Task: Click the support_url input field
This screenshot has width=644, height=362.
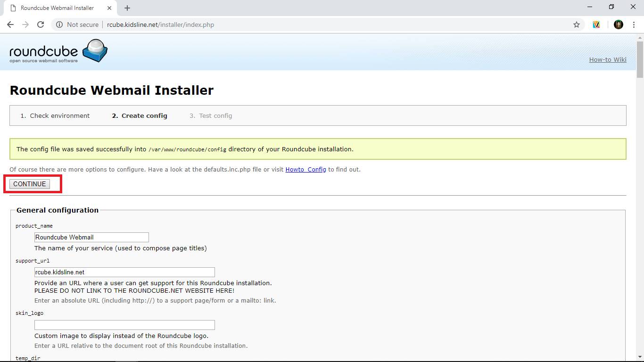Action: point(124,272)
